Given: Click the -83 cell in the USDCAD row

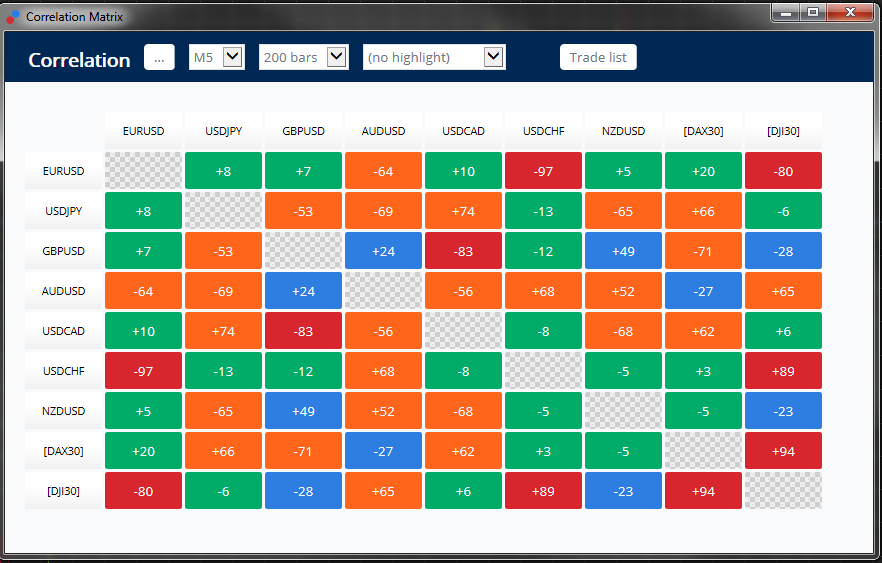Looking at the screenshot, I should point(303,331).
